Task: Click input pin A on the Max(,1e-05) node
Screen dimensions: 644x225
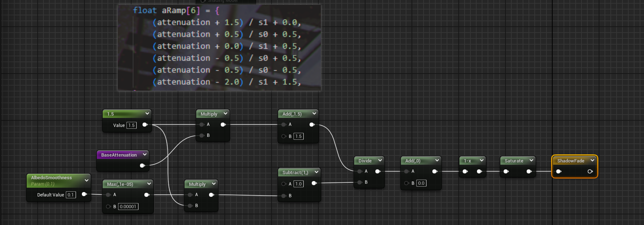Action: click(x=108, y=195)
